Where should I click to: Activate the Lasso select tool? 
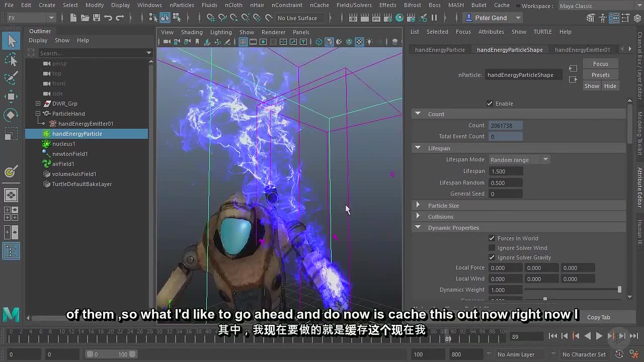click(11, 60)
